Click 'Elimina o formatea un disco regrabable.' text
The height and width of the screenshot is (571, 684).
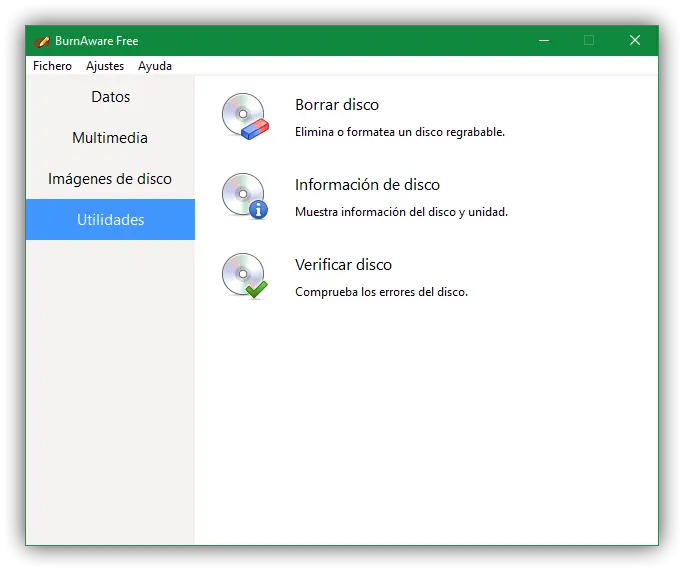[x=400, y=132]
